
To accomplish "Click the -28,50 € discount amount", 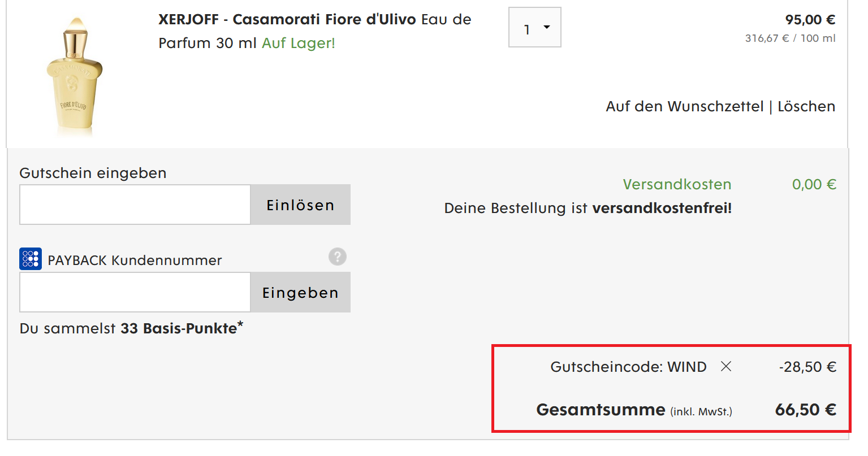I will (807, 367).
